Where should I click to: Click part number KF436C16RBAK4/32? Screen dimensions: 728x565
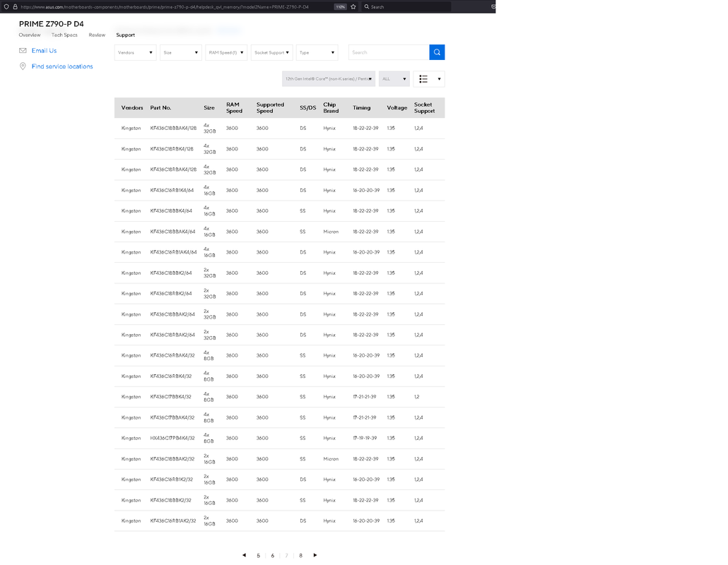[x=172, y=355]
